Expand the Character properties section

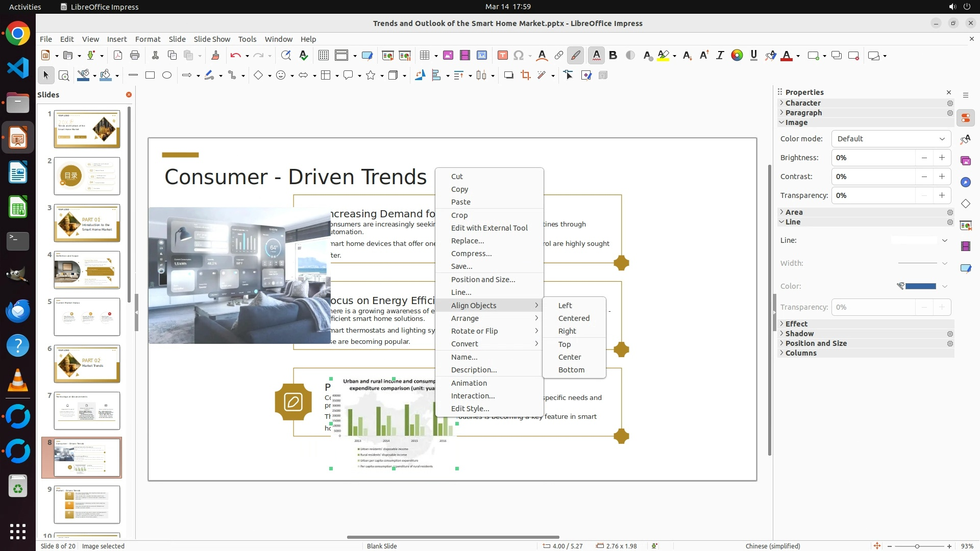click(802, 103)
